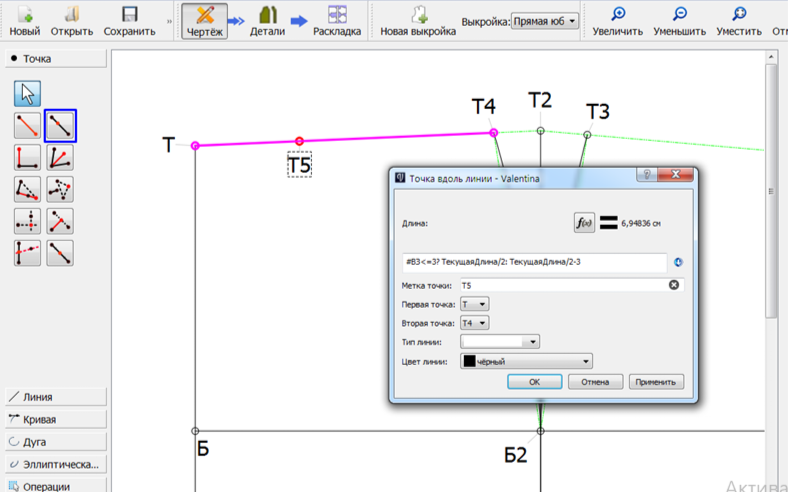Click the Новая выкройка icon

click(x=418, y=14)
